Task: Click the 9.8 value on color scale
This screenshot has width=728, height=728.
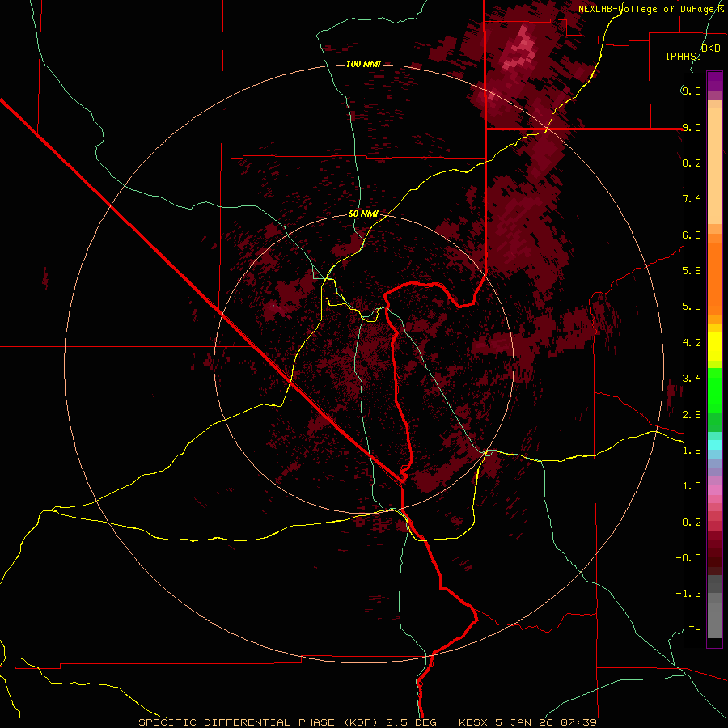Action: click(x=692, y=91)
